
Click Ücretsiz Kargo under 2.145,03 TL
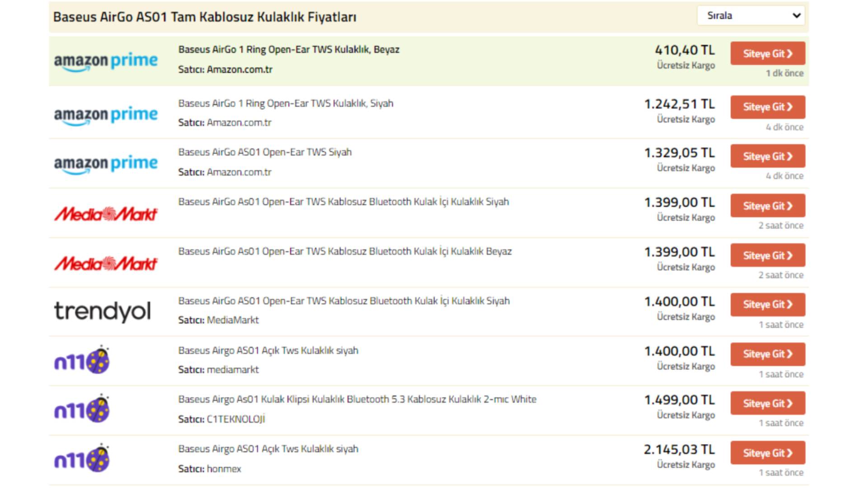[x=686, y=465]
